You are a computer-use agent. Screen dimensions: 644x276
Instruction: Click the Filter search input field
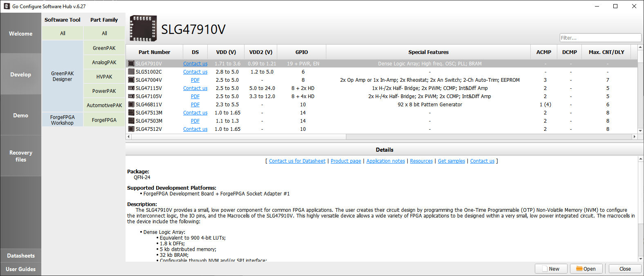click(600, 38)
